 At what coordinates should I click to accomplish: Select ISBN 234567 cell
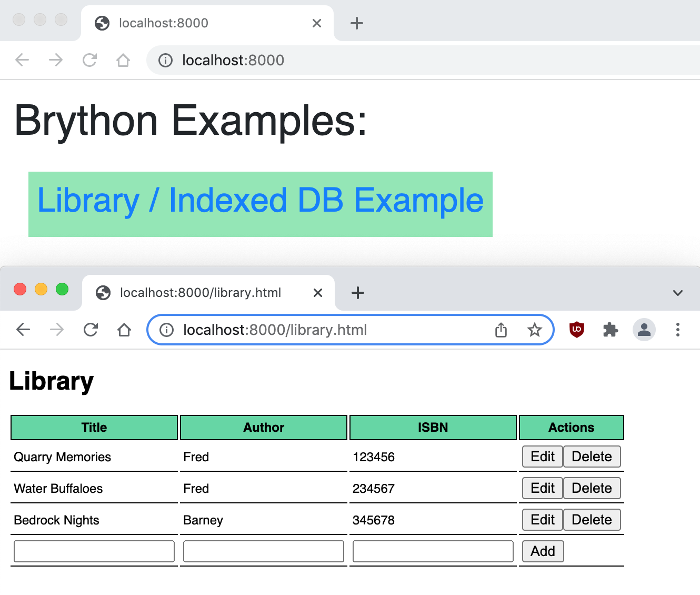pyautogui.click(x=433, y=488)
